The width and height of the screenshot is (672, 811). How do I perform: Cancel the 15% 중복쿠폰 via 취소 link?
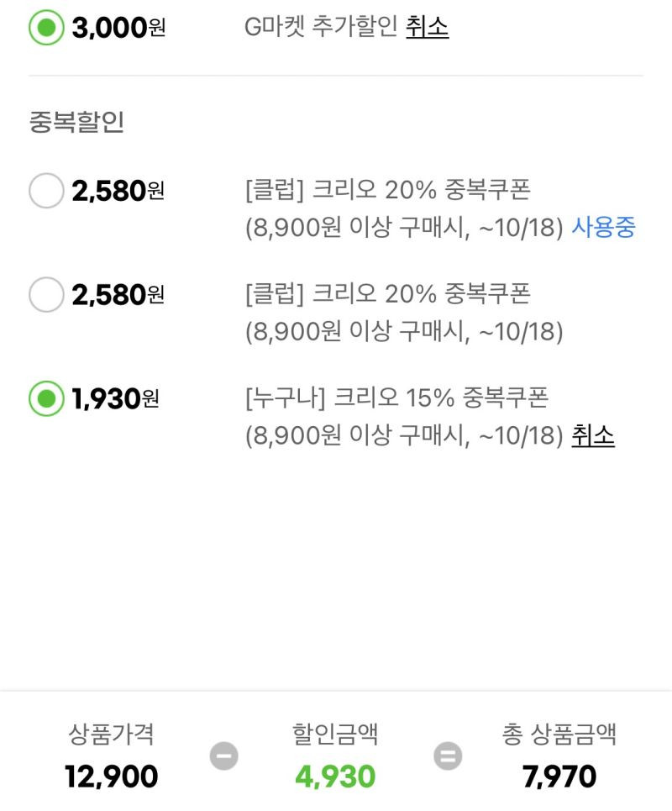593,435
